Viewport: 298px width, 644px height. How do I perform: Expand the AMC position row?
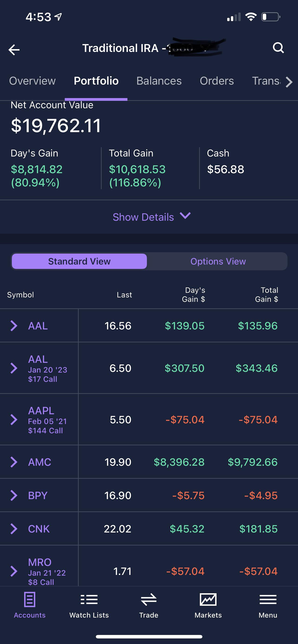14,462
